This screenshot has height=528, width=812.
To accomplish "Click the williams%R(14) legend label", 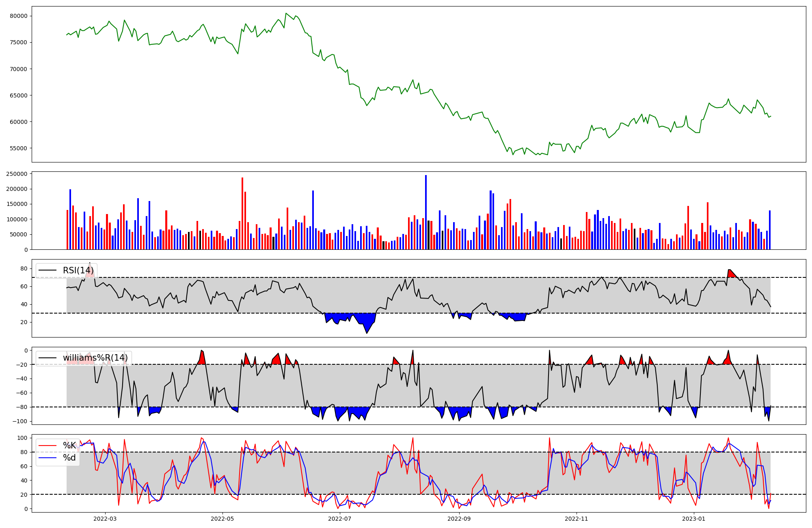I will tap(95, 358).
